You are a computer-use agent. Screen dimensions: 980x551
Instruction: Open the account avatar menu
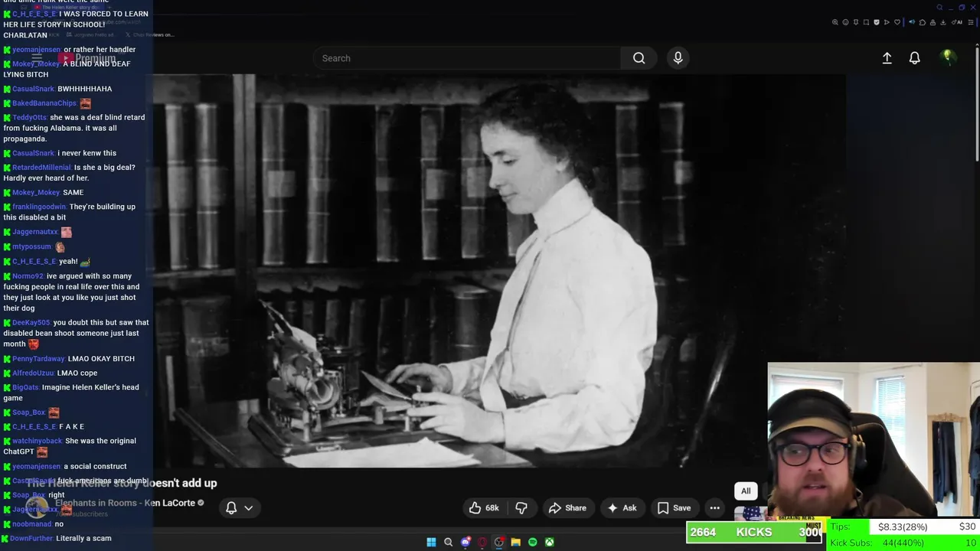tap(947, 57)
